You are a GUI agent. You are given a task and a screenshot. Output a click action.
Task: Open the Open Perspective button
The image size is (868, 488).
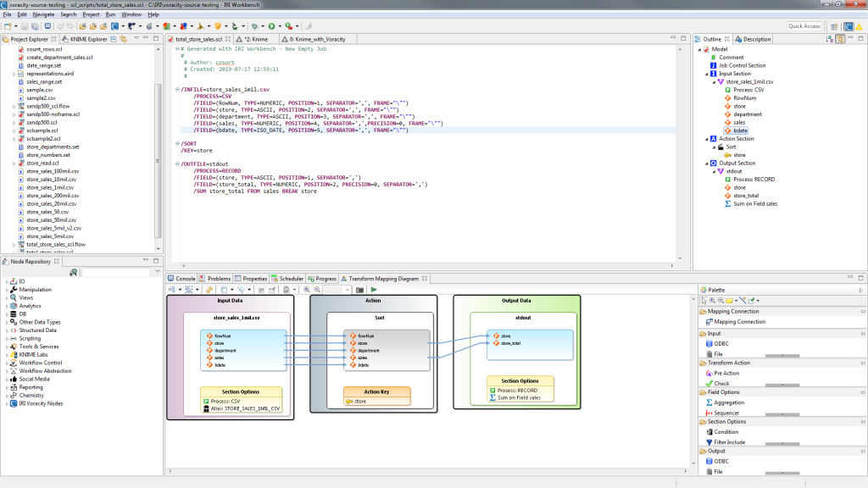coord(834,26)
